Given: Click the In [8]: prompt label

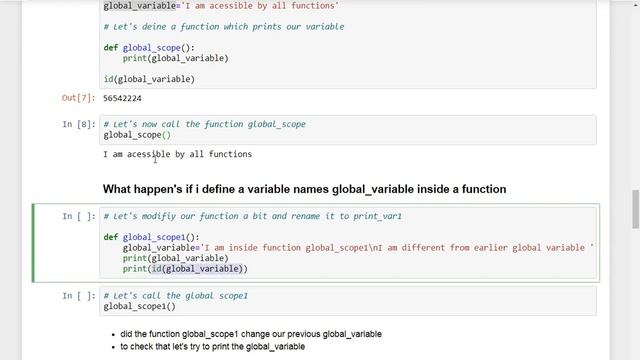Looking at the screenshot, I should coord(79,124).
